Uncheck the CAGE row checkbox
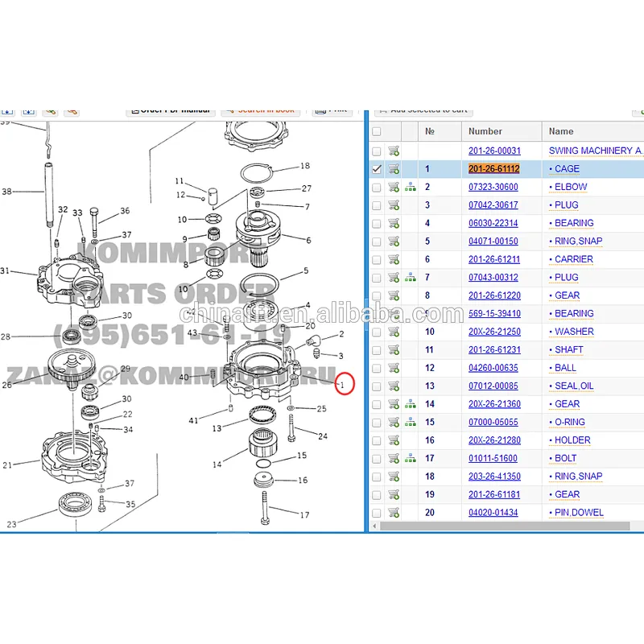This screenshot has width=644, height=644. pos(376,169)
